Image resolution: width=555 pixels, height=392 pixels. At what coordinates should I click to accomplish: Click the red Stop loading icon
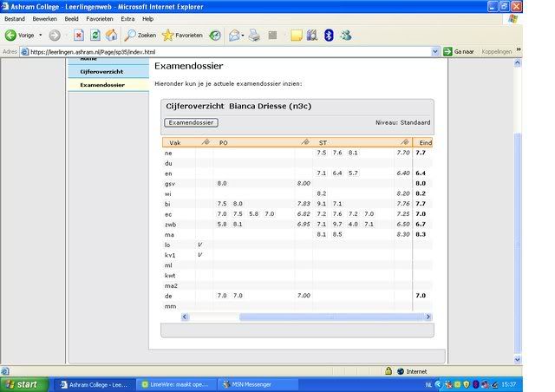click(x=78, y=36)
